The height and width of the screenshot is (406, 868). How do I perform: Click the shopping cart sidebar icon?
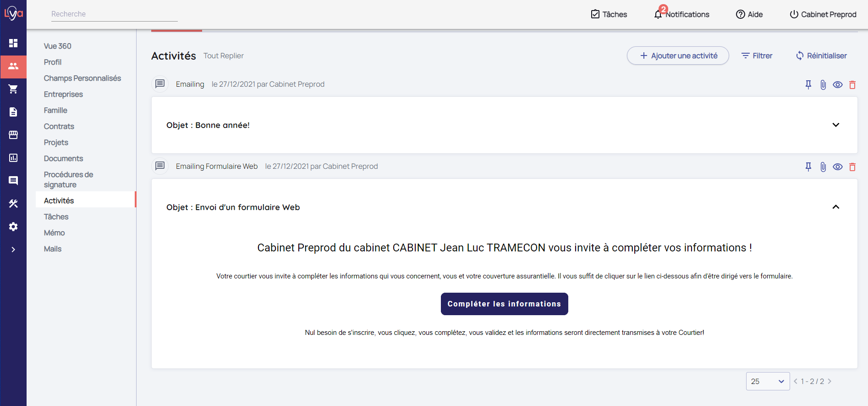tap(13, 89)
